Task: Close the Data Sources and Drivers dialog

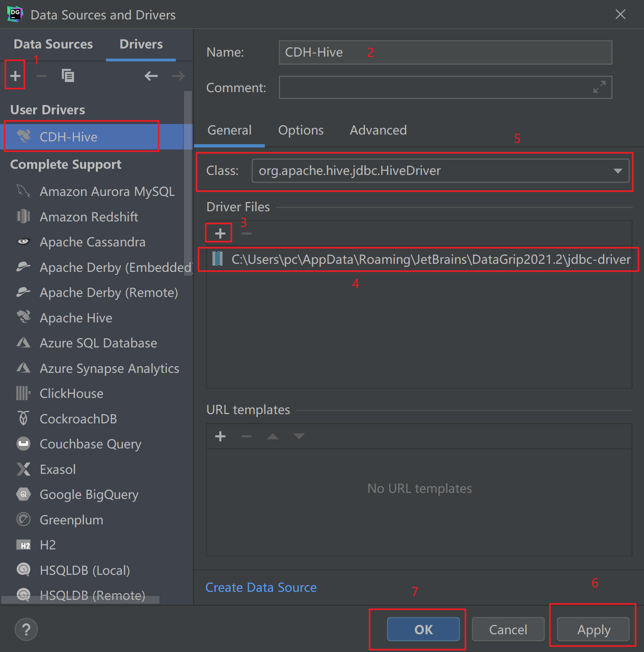Action: pos(621,14)
